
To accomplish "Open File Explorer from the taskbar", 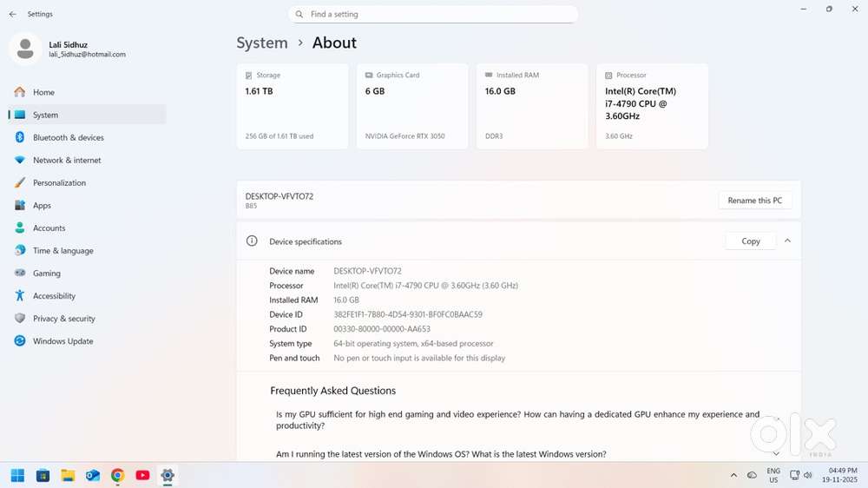I will pos(68,475).
